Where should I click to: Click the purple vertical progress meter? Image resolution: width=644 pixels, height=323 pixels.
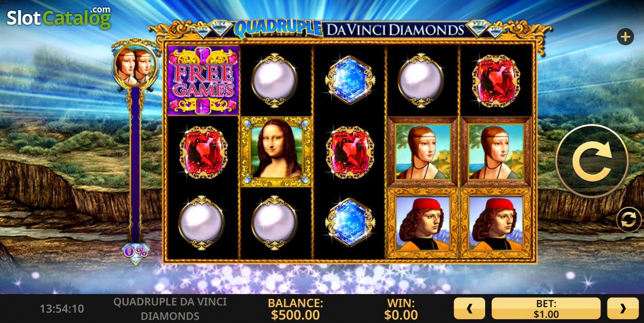tap(135, 164)
